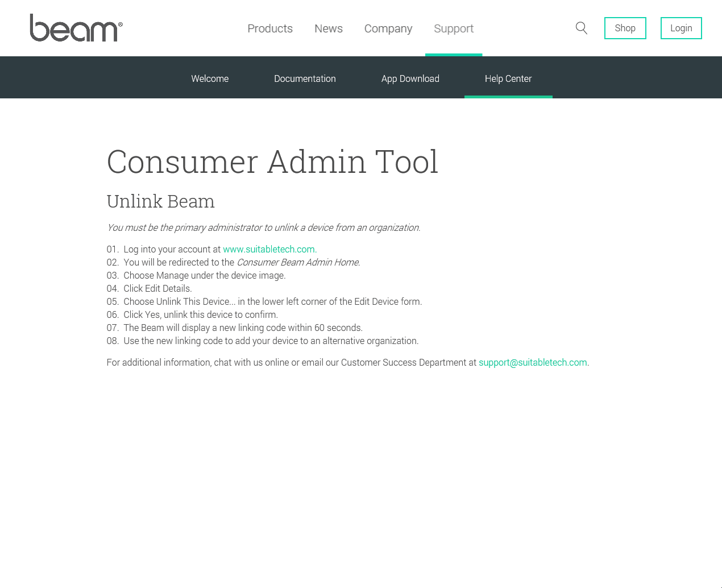The image size is (722, 588).
Task: Click the Unlink Beam subheading
Action: 161,201
